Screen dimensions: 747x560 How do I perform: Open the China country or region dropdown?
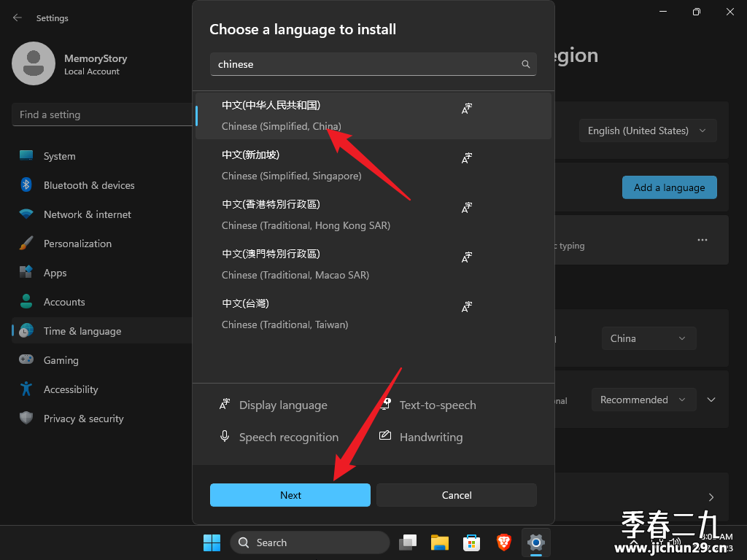click(x=649, y=338)
